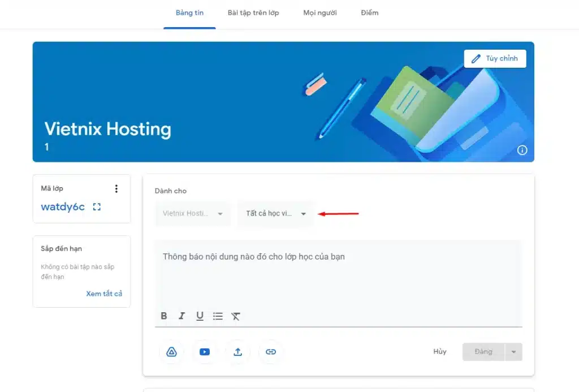579x392 pixels.
Task: Insert a link attachment
Action: pyautogui.click(x=271, y=352)
